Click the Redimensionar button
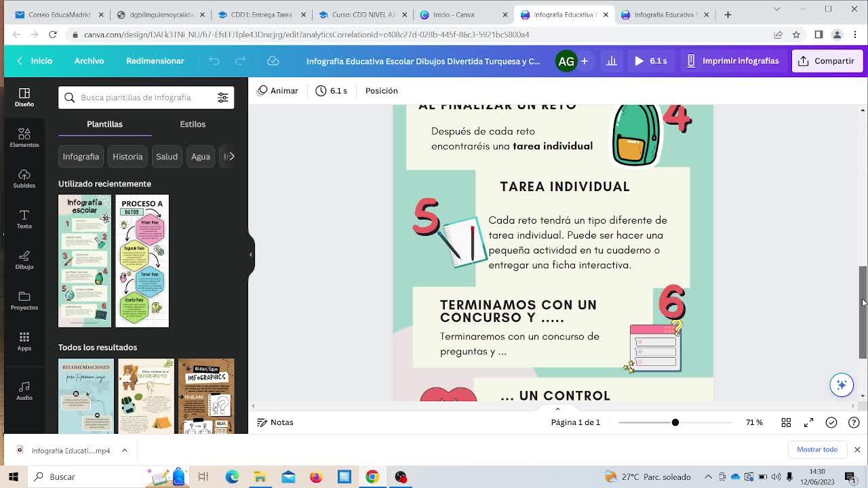This screenshot has height=488, width=868. (155, 61)
